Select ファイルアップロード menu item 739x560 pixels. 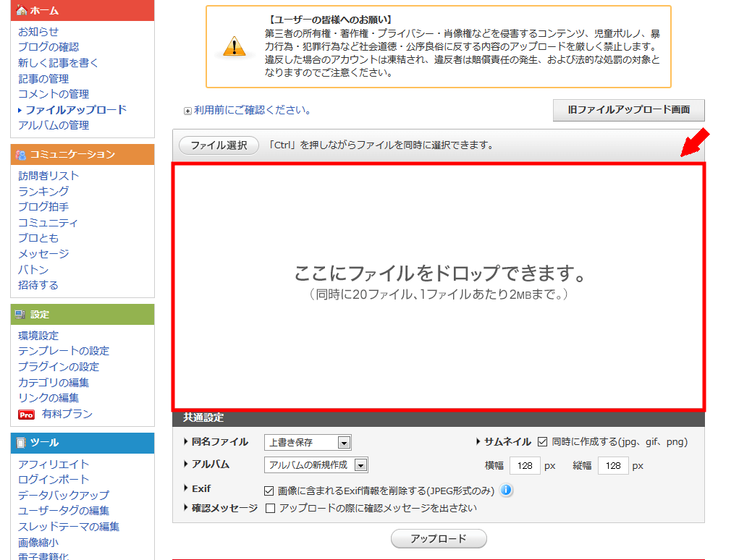point(76,110)
